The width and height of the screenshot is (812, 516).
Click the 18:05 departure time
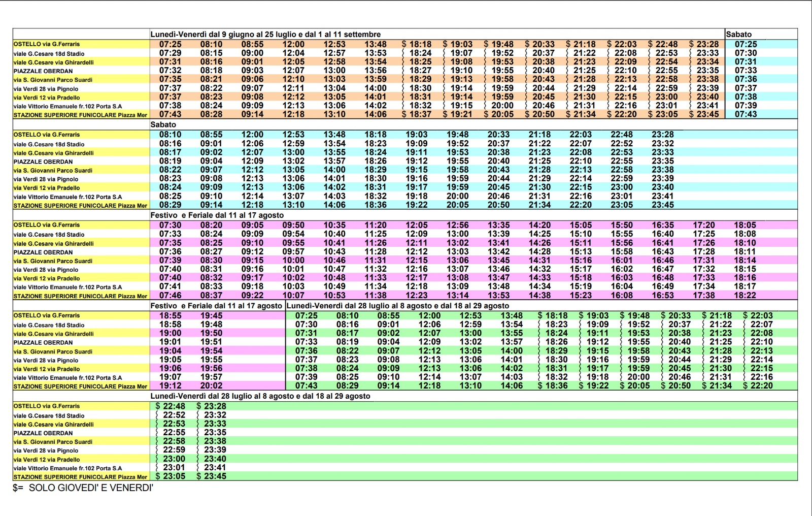745,225
